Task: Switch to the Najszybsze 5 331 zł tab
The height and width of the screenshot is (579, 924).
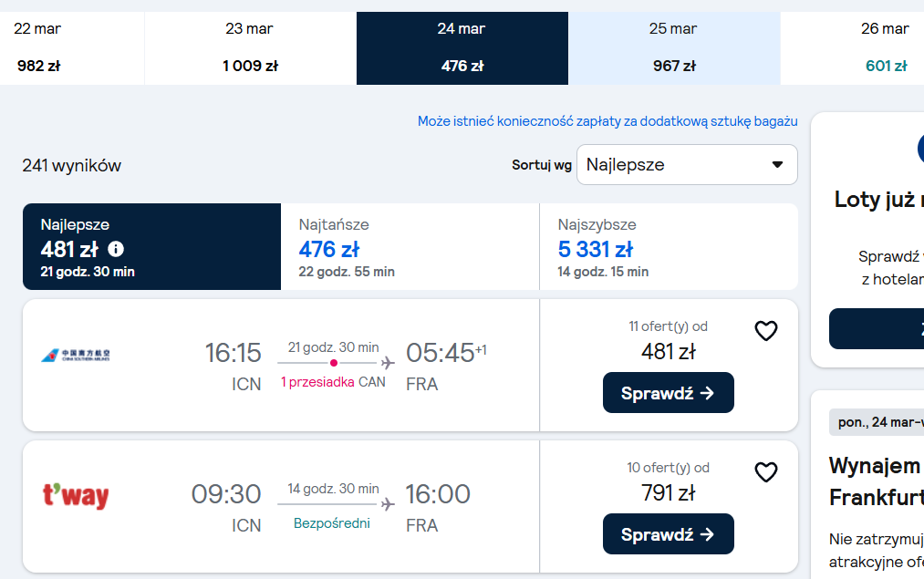Action: [669, 247]
